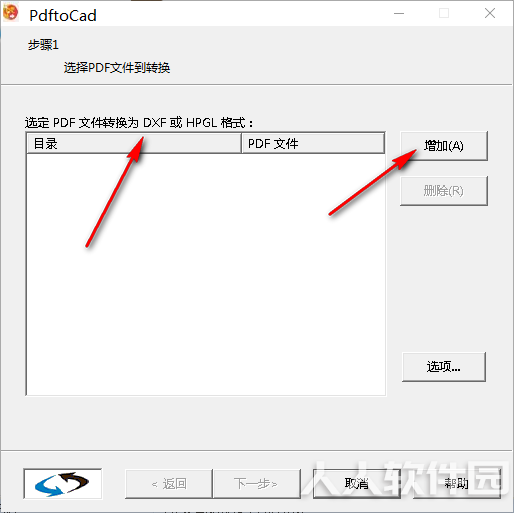Click inside the empty PDF file list

(x=206, y=274)
